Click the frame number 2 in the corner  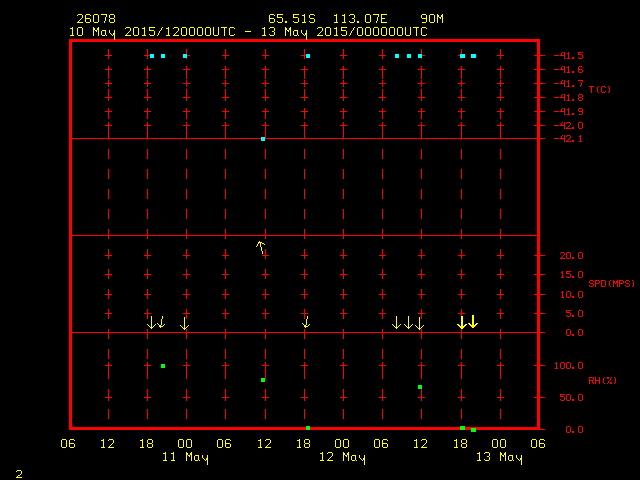click(x=19, y=472)
